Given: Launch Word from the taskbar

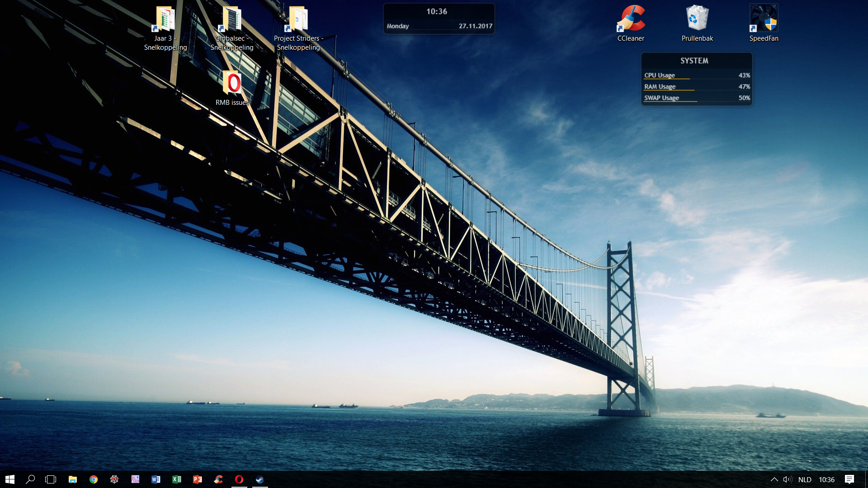Looking at the screenshot, I should [156, 479].
